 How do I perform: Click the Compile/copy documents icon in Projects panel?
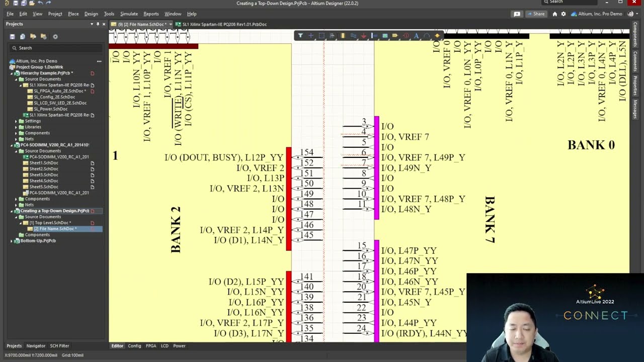click(x=23, y=37)
